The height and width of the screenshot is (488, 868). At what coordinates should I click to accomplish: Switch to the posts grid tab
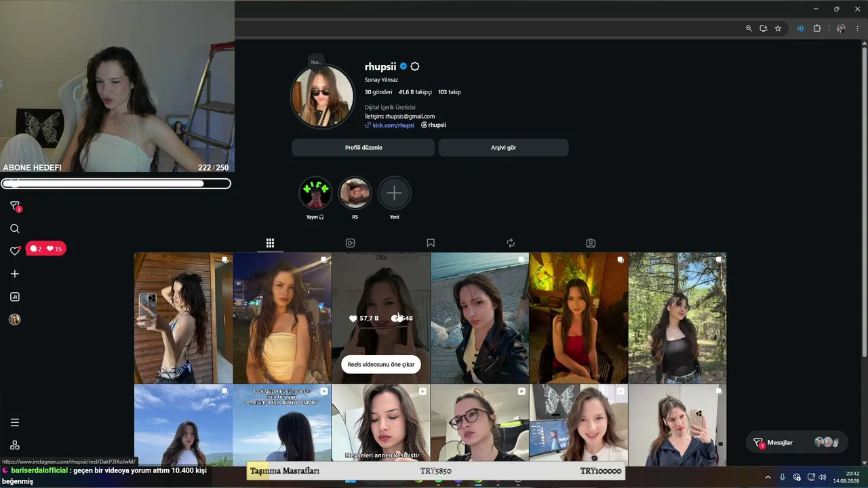(x=270, y=243)
